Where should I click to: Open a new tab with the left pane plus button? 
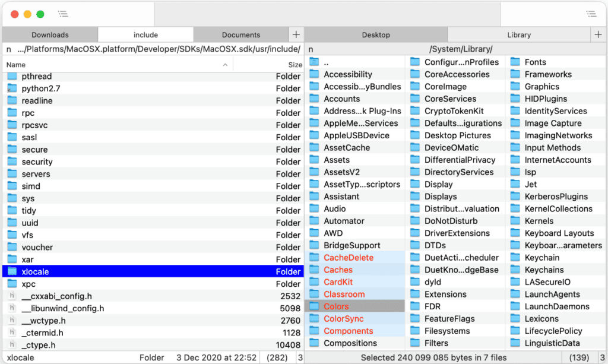[x=296, y=34]
